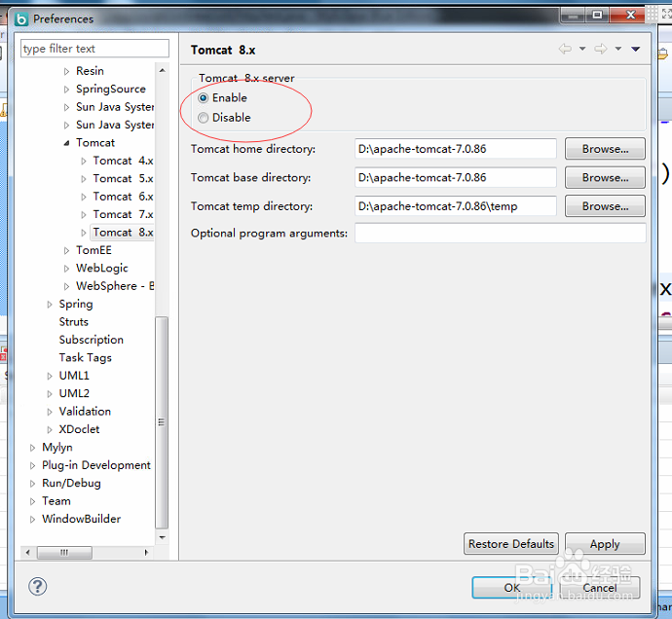Click the type filter text field
The width and height of the screenshot is (672, 619).
[x=94, y=49]
